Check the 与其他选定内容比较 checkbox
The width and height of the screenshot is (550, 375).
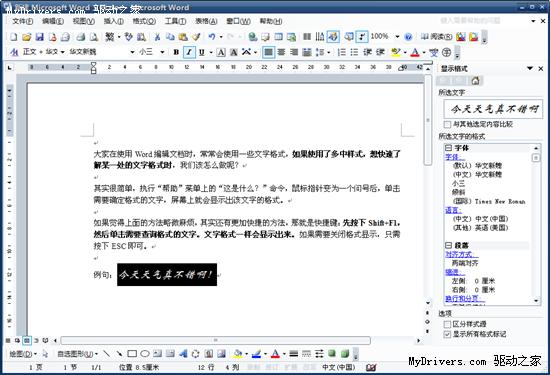[x=447, y=124]
